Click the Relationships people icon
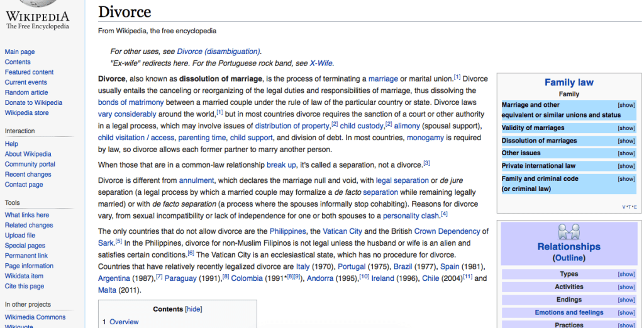The image size is (644, 328). [569, 232]
